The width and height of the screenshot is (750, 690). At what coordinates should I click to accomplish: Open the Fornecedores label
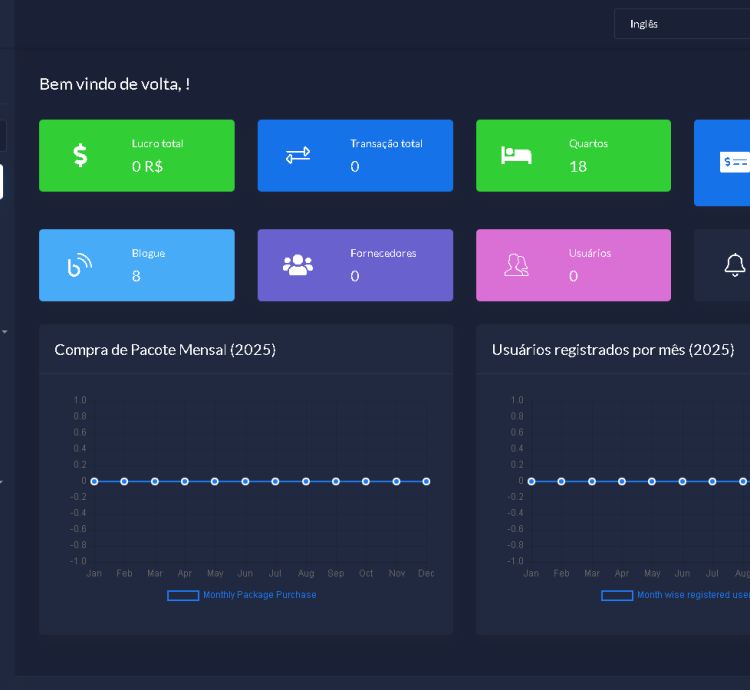383,254
